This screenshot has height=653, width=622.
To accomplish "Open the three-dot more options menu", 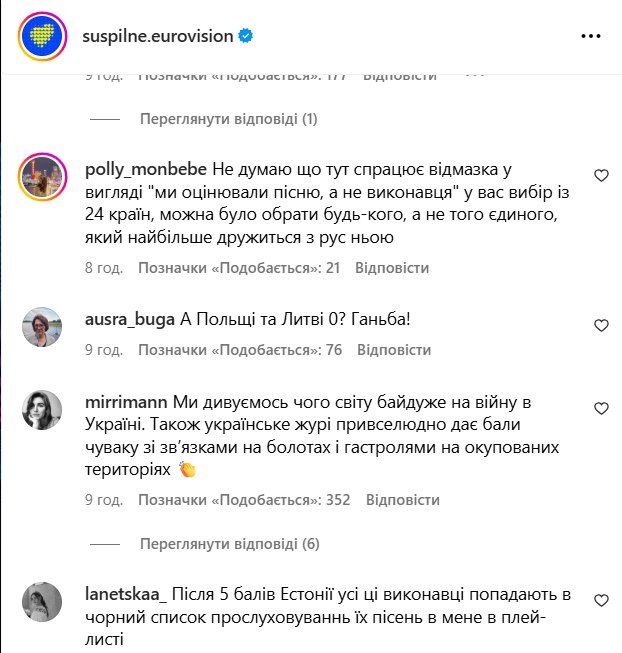I will pos(590,36).
